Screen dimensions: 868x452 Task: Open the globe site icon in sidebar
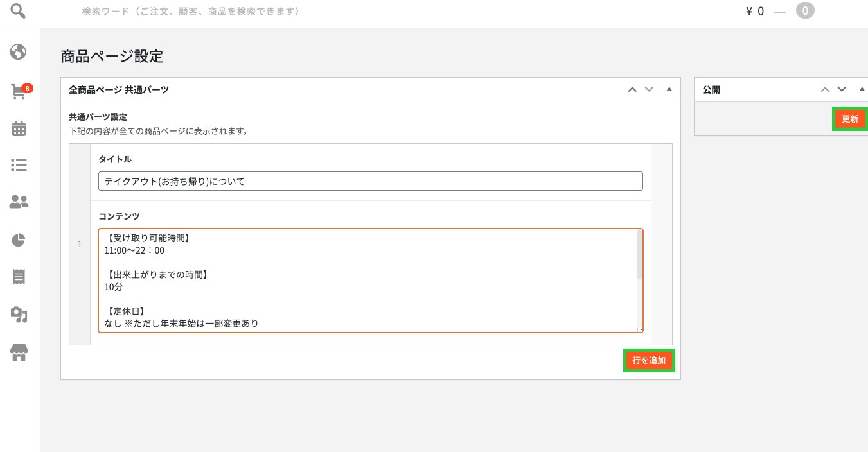click(x=19, y=51)
